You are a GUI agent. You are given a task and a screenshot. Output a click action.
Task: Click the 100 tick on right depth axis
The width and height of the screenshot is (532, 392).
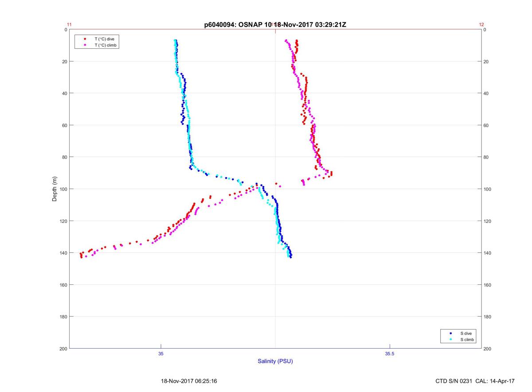pos(488,189)
